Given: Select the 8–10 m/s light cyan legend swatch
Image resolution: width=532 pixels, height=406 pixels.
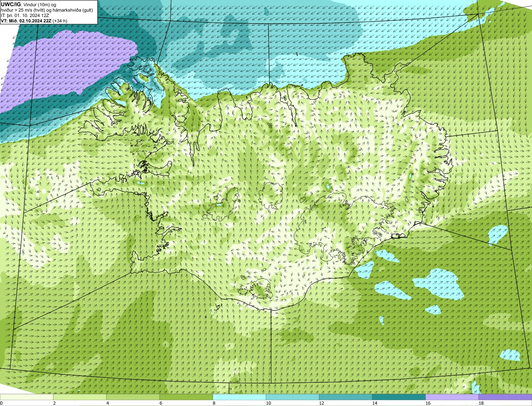Looking at the screenshot, I should tap(239, 397).
